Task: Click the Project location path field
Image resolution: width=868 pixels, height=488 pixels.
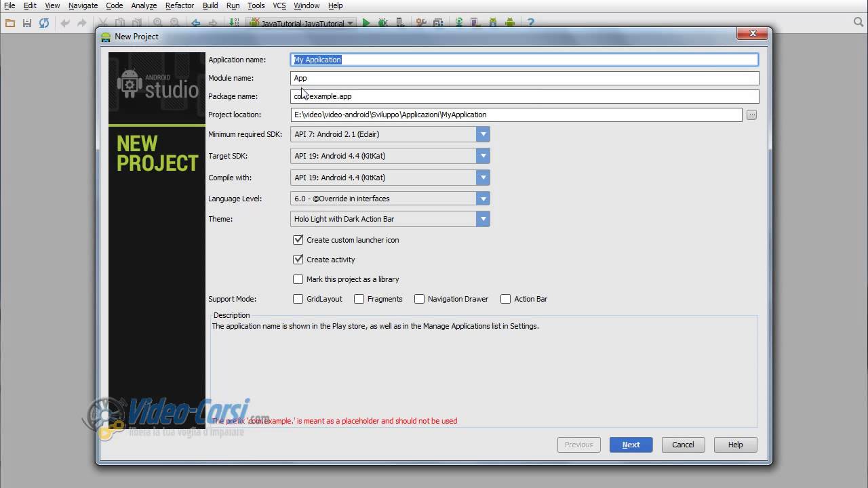Action: tap(516, 115)
